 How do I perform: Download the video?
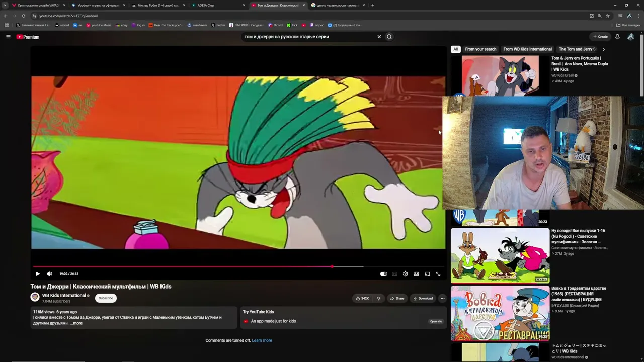(x=423, y=298)
